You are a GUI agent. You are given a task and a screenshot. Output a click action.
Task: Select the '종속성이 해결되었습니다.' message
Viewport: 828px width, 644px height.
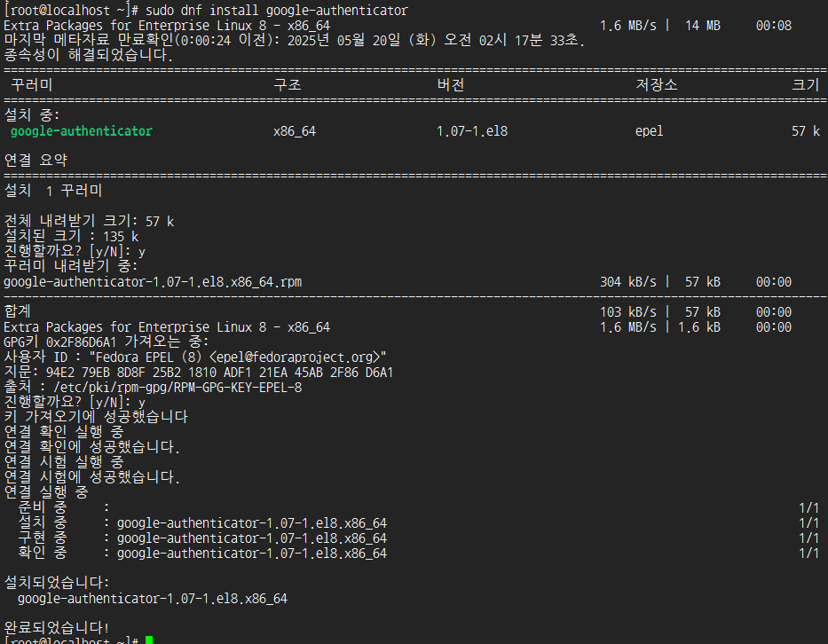pos(88,55)
